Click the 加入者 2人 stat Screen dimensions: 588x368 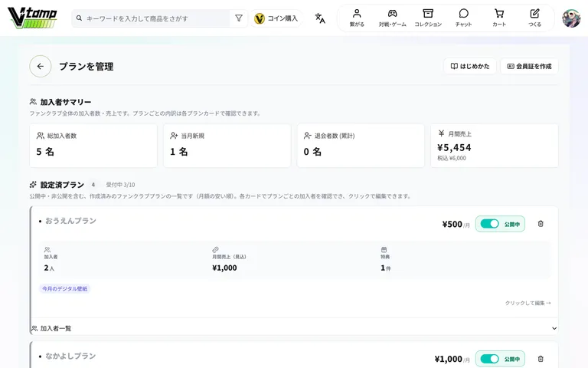(51, 259)
